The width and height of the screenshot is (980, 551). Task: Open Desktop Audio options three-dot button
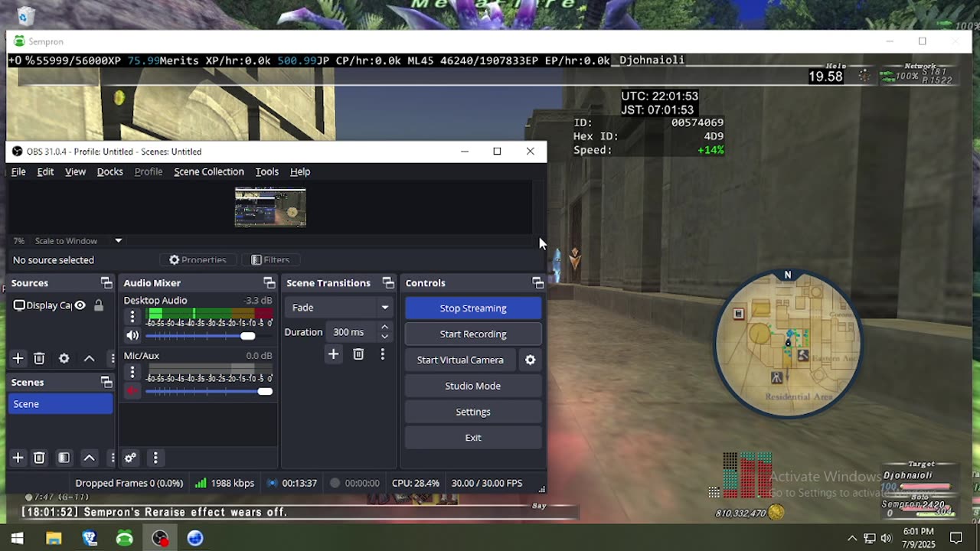point(132,316)
